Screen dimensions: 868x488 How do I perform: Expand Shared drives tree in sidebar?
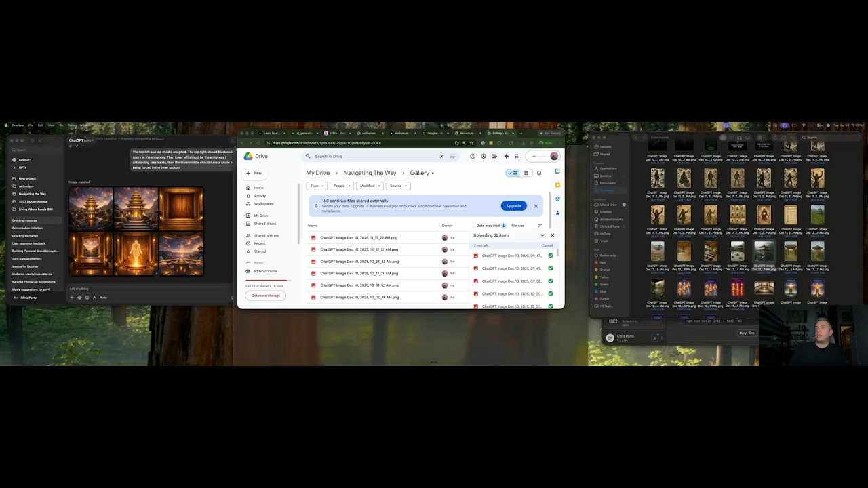pos(244,224)
